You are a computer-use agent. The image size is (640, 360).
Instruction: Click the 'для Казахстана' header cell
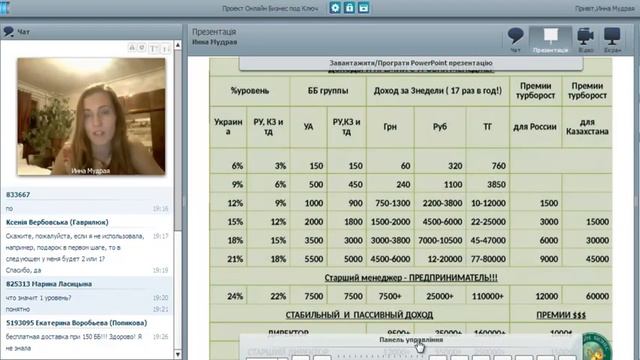click(587, 127)
